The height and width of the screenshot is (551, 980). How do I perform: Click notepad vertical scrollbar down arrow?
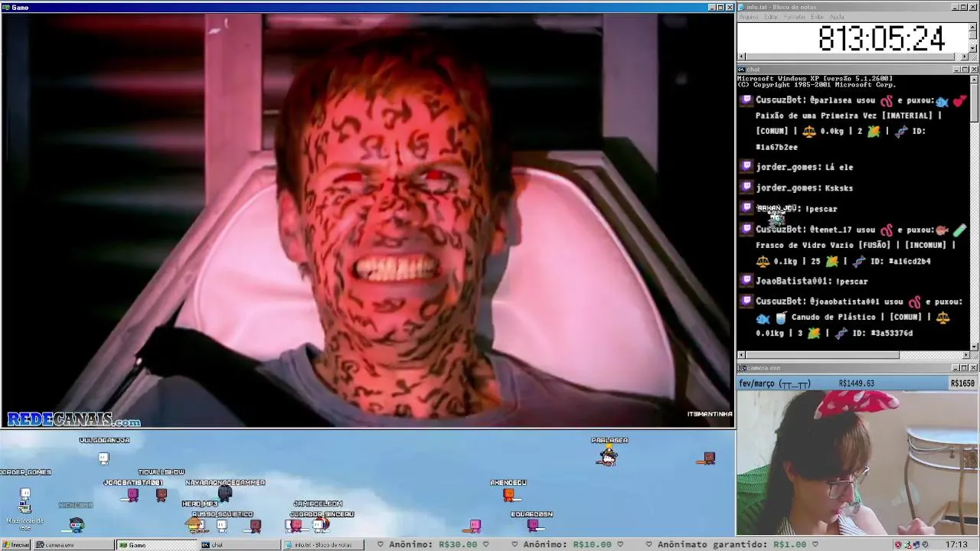click(973, 47)
